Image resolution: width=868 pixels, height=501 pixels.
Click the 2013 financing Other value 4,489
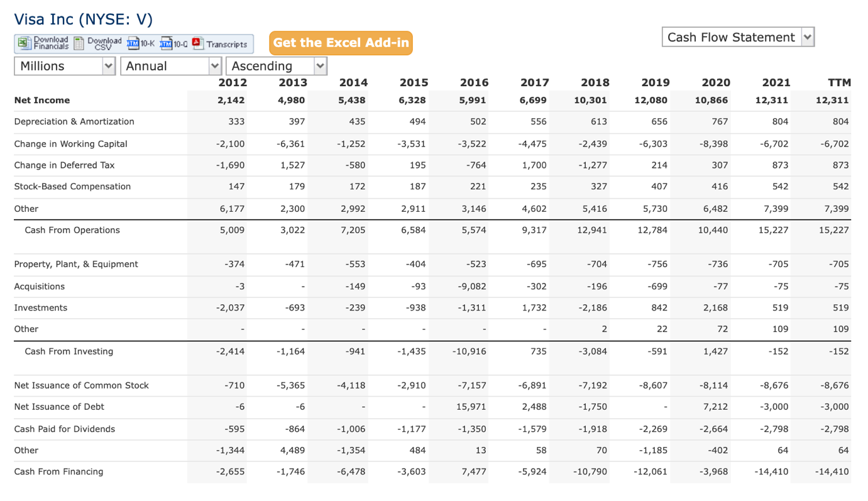[x=292, y=450]
